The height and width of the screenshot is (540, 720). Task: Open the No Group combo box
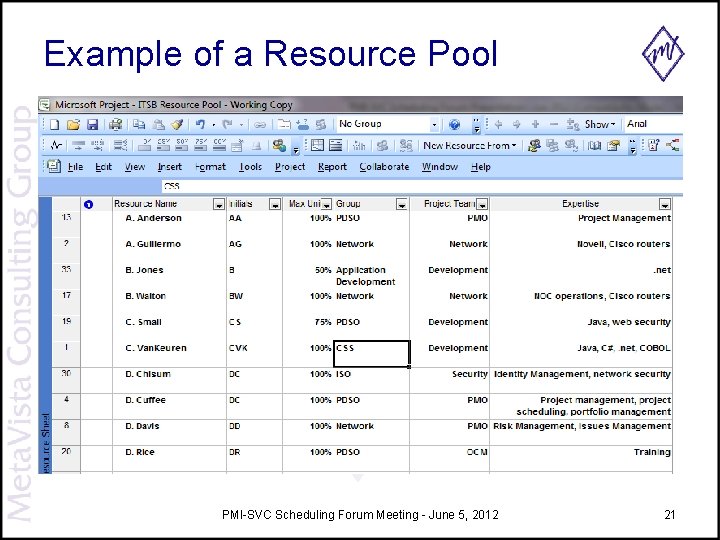[x=388, y=124]
